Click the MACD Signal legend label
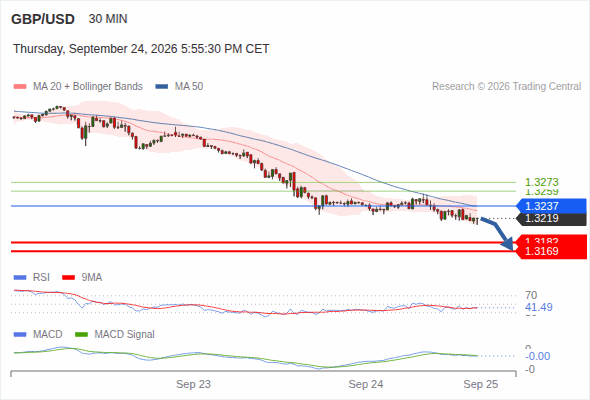This screenshot has height=400, width=590. (x=125, y=335)
